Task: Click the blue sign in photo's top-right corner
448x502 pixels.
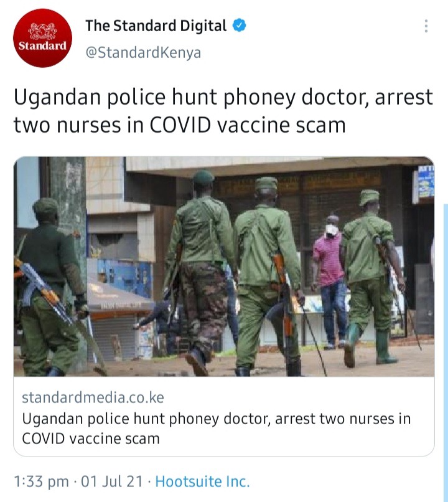Action: (426, 182)
